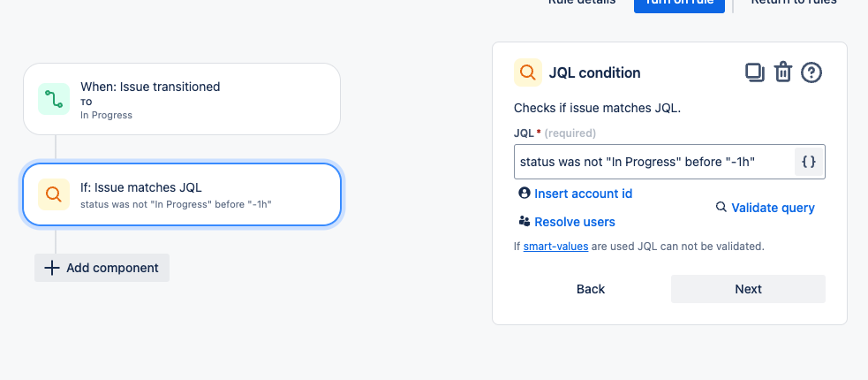The height and width of the screenshot is (380, 868).
Task: Click the smart values curly braces button
Action: click(x=809, y=162)
